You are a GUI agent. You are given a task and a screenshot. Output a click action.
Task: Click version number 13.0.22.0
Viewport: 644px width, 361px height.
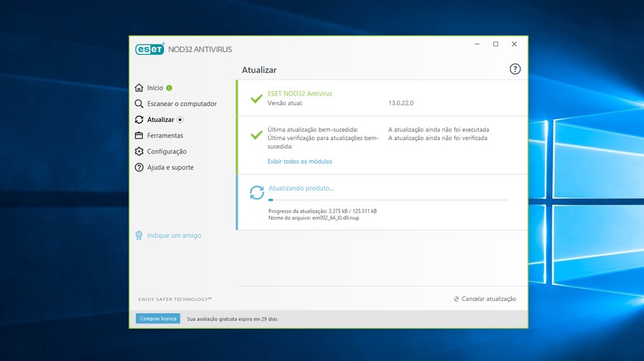pyautogui.click(x=401, y=103)
